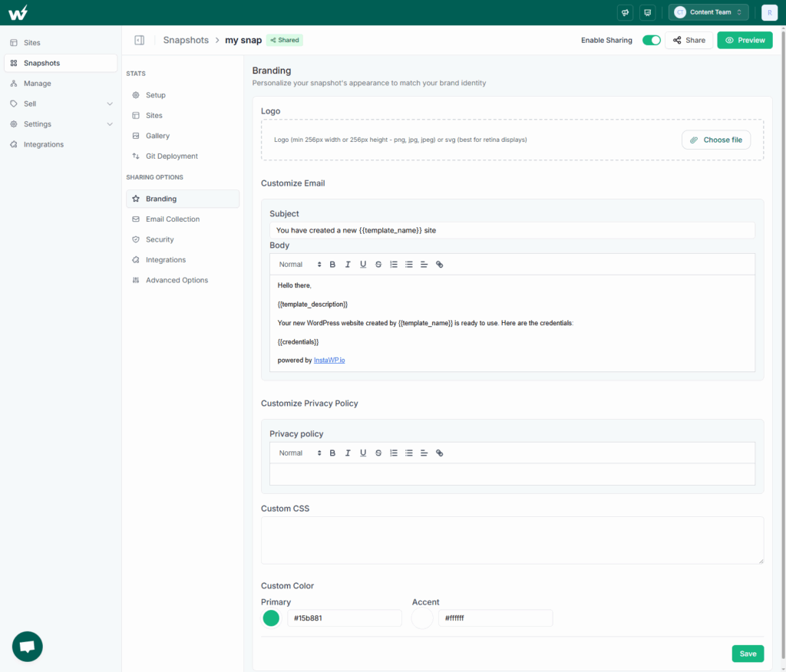The width and height of the screenshot is (786, 672).
Task: Open the snapshot Sites section
Action: 183,115
